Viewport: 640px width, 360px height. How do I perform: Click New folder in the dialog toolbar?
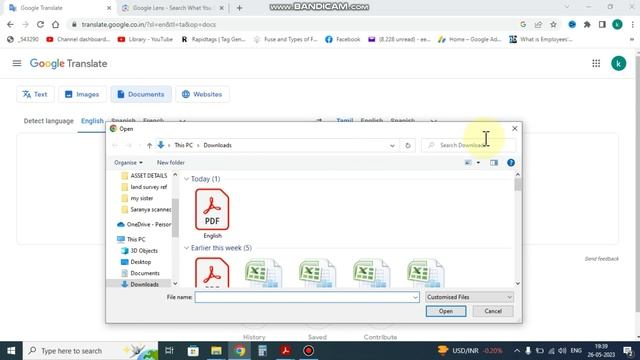pyautogui.click(x=171, y=162)
